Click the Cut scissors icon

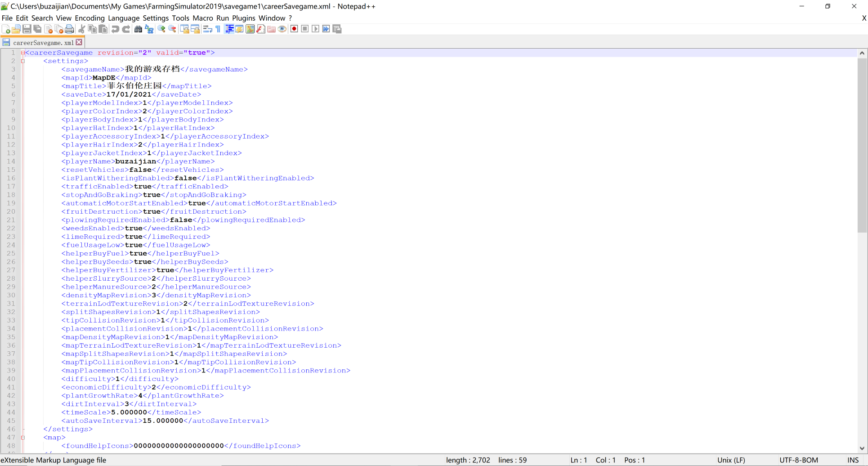(82, 29)
